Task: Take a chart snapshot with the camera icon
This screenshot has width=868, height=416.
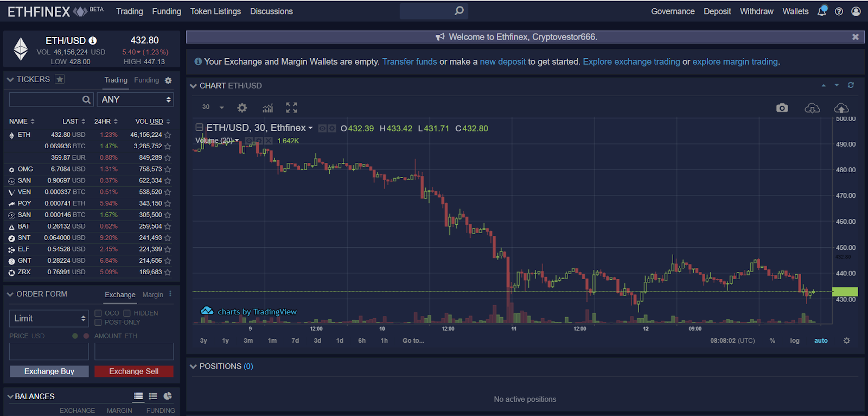Action: pos(782,108)
